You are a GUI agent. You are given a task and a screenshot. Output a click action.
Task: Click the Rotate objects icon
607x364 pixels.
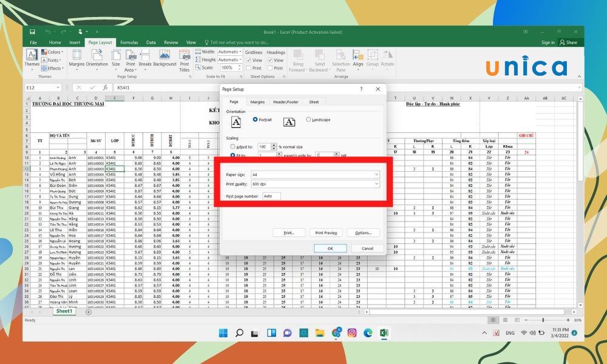tap(387, 55)
